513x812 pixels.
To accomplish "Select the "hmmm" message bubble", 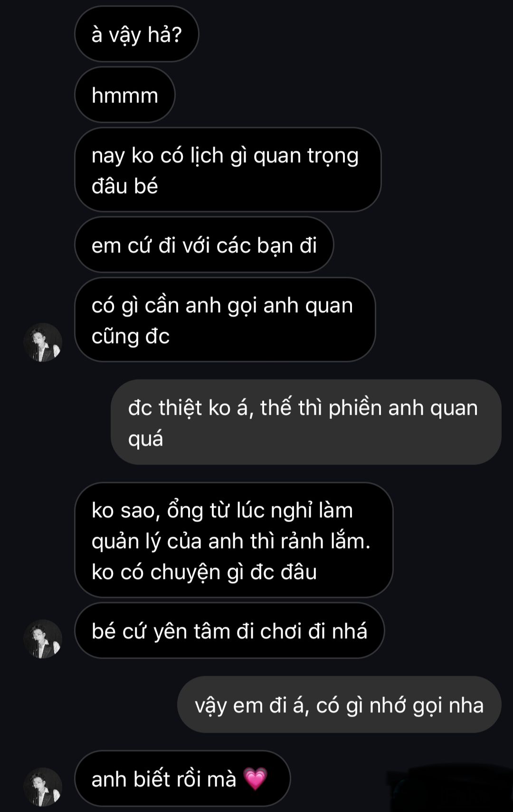I will coord(125,95).
